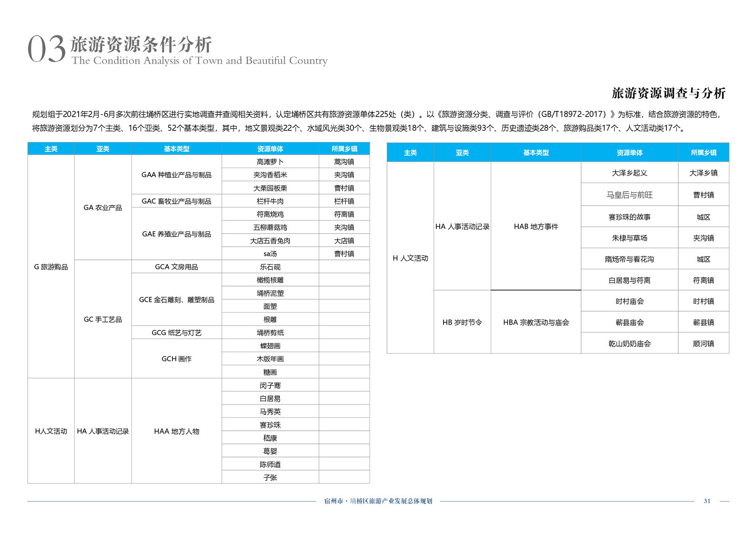Click HBA 宗教活动与庙会 cell

coord(536,322)
